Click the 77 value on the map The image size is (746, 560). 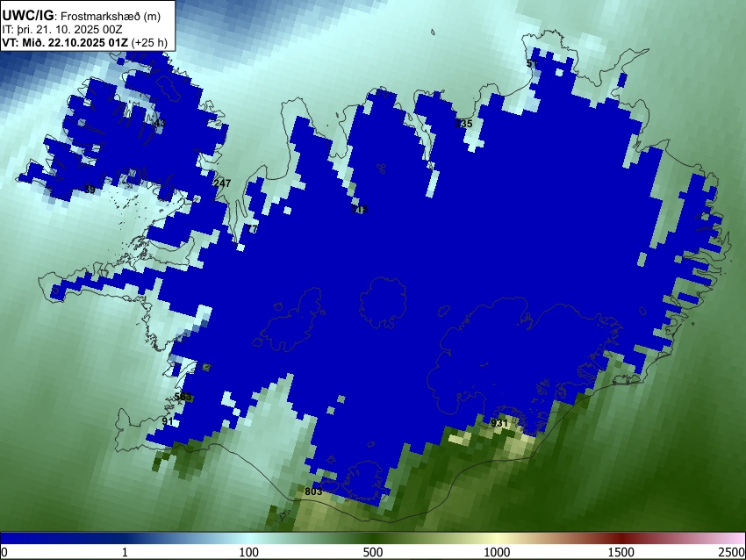coord(252,229)
